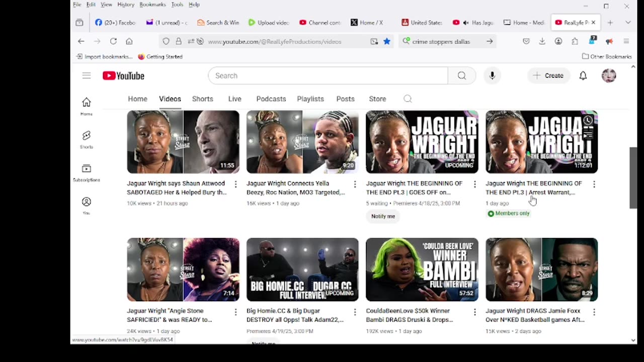Switch to the channel Podcasts tab

[271, 99]
